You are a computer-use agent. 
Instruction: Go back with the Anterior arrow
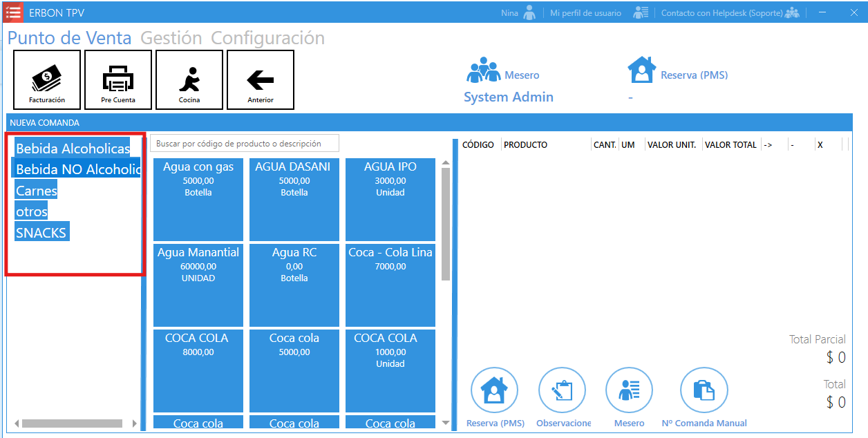261,79
